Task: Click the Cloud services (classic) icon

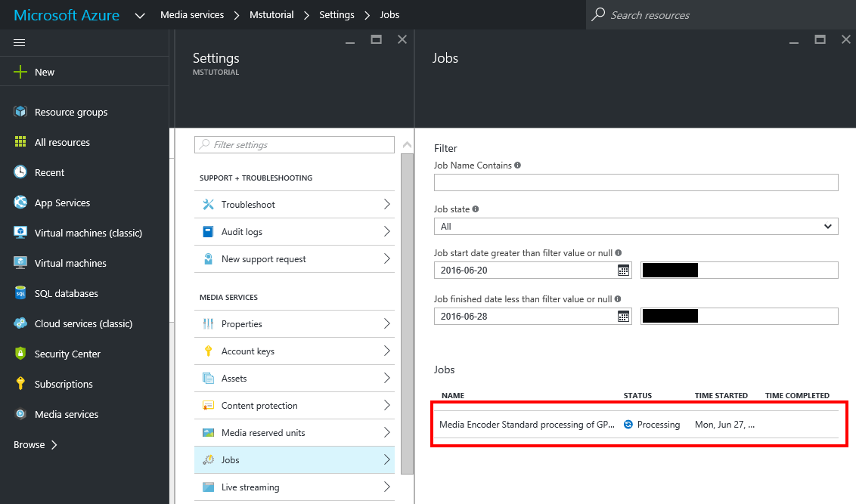Action: pos(20,323)
